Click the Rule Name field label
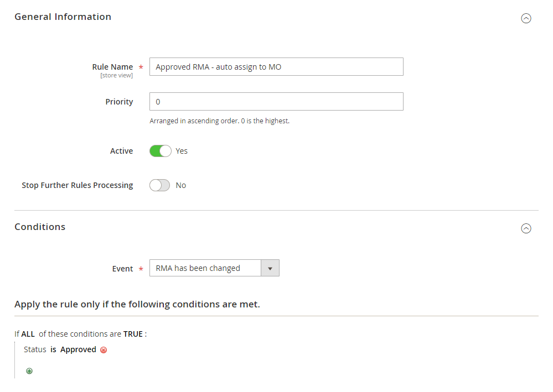 pos(112,67)
